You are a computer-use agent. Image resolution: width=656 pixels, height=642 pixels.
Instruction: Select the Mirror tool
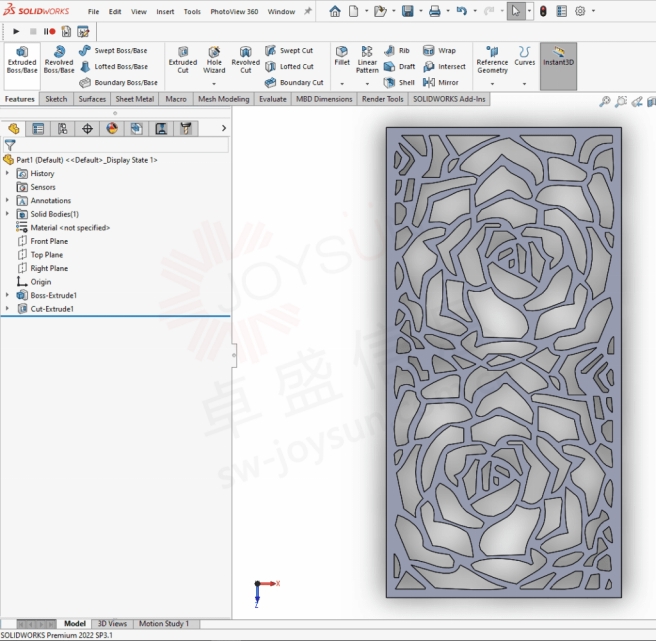(x=441, y=82)
